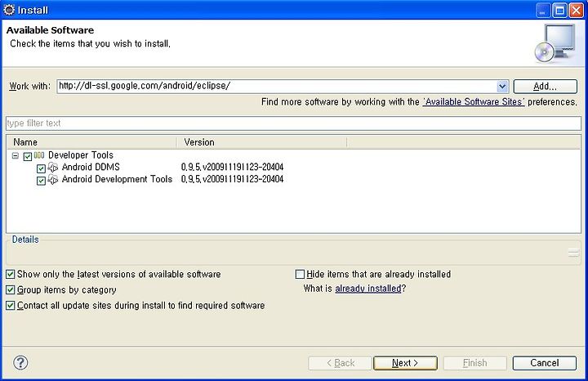Click the Work with URL field
588x381 pixels.
277,87
